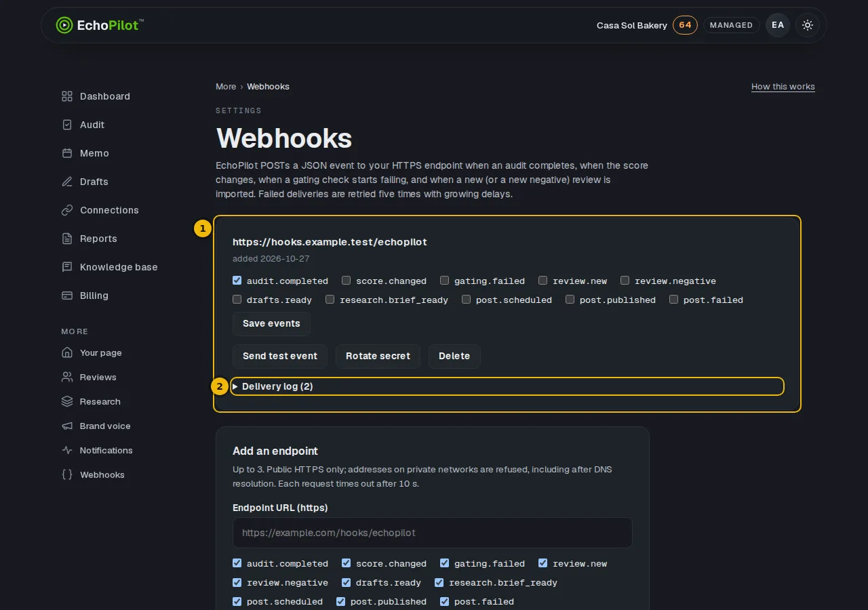868x610 pixels.
Task: Open the Billing menu label
Action: pos(94,296)
